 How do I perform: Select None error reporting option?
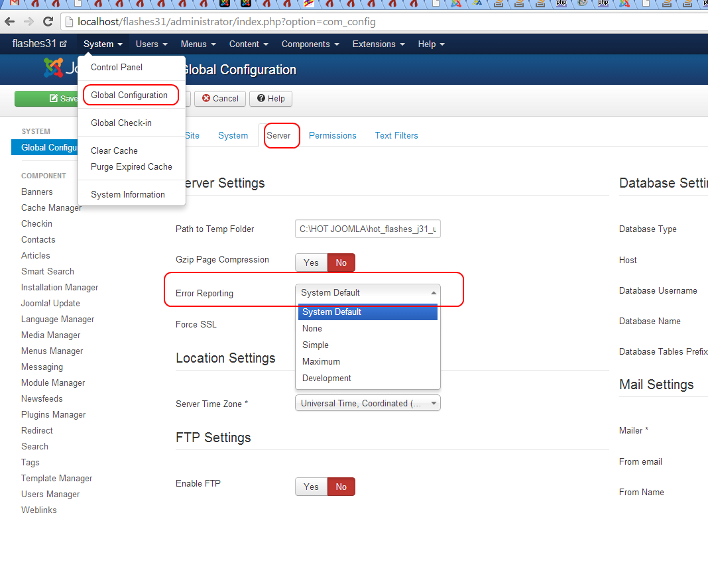click(x=367, y=328)
